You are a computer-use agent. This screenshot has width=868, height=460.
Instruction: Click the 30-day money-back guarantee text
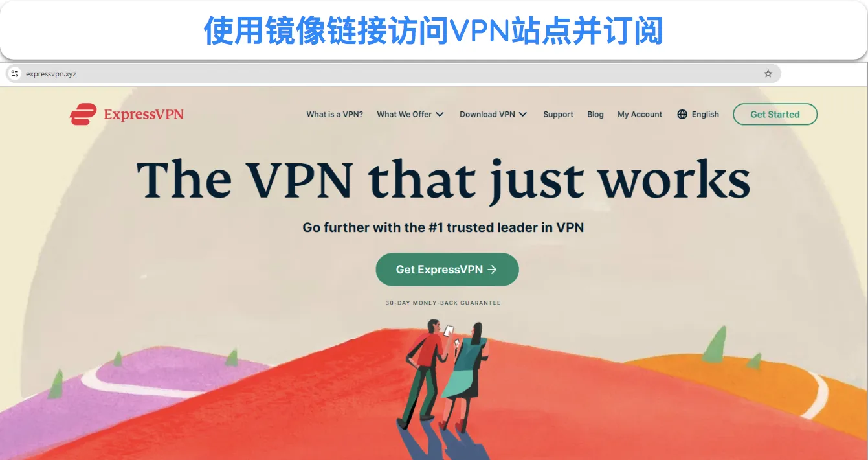click(x=443, y=303)
